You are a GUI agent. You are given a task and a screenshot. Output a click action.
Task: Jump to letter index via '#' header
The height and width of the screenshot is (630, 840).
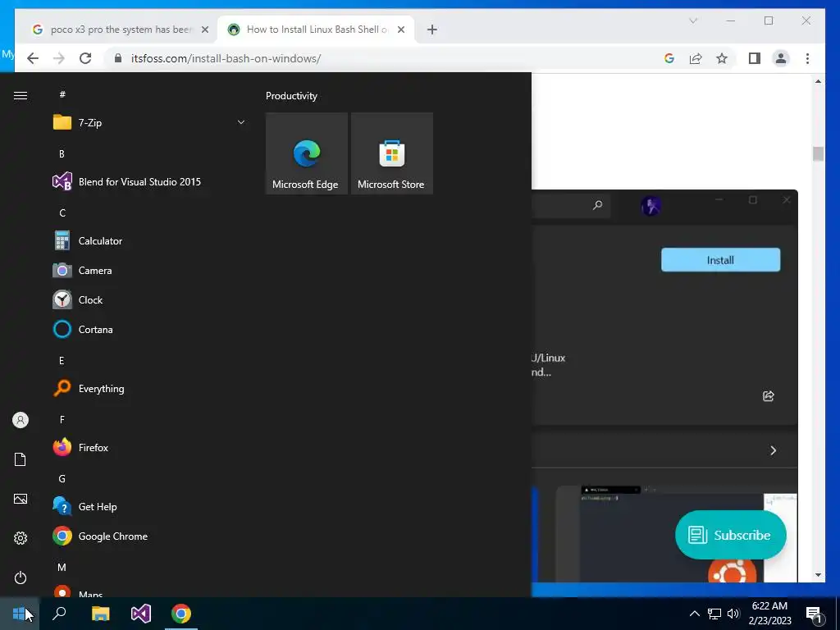[62, 94]
